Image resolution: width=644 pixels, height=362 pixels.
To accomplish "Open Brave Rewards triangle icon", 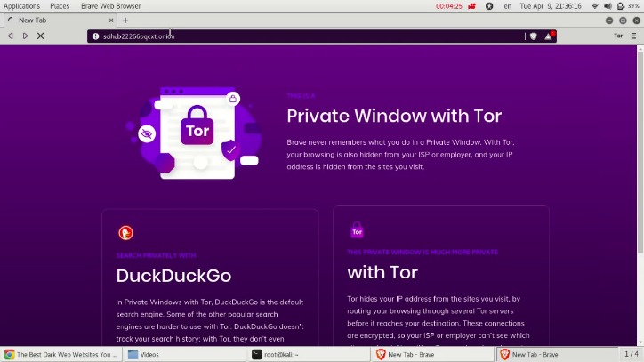I will (549, 36).
